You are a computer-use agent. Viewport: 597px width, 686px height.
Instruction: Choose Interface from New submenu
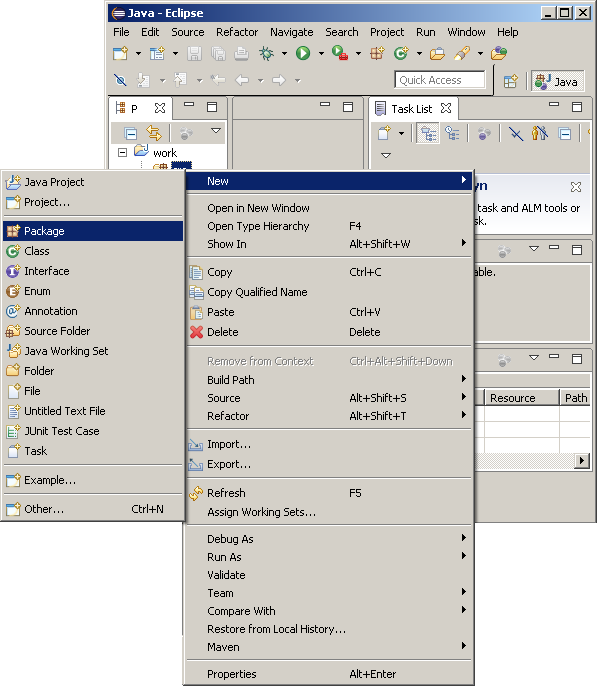(x=93, y=271)
